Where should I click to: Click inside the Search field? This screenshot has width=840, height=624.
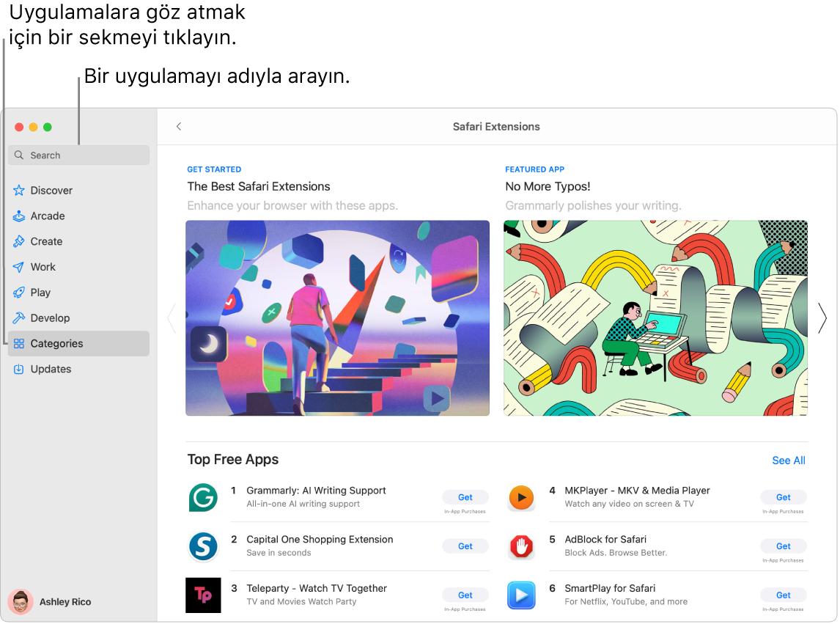click(78, 155)
